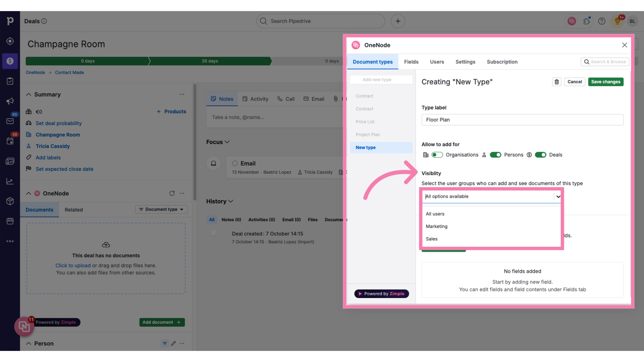Open Deals dollar icon in sidebar
Image resolution: width=644 pixels, height=362 pixels.
(x=10, y=61)
